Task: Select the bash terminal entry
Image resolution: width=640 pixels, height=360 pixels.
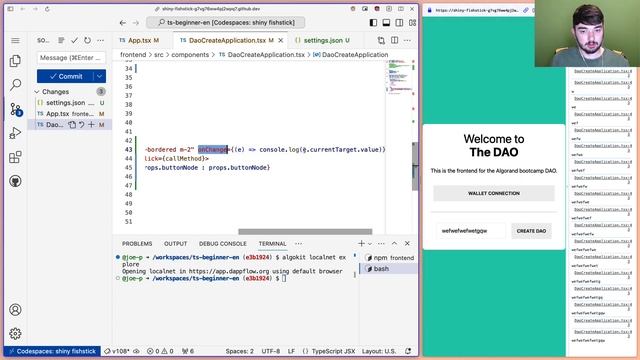Action: [388, 269]
